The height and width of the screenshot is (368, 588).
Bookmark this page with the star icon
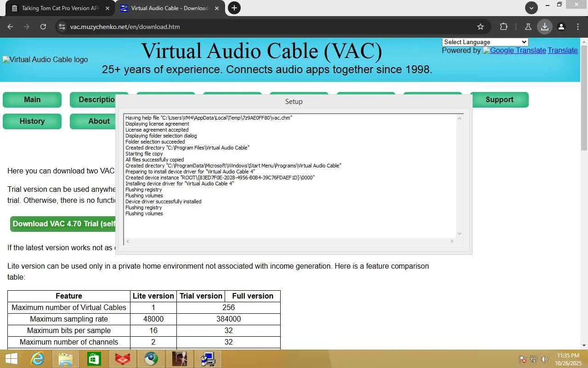click(481, 27)
